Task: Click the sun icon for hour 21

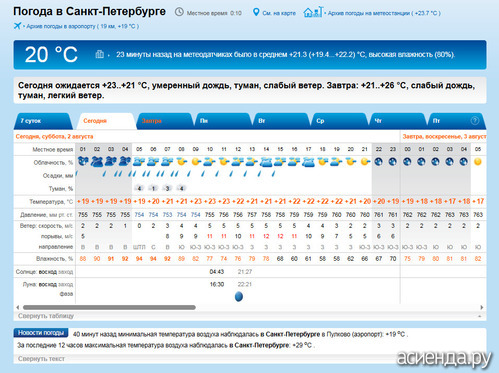Action: pyautogui.click(x=365, y=162)
